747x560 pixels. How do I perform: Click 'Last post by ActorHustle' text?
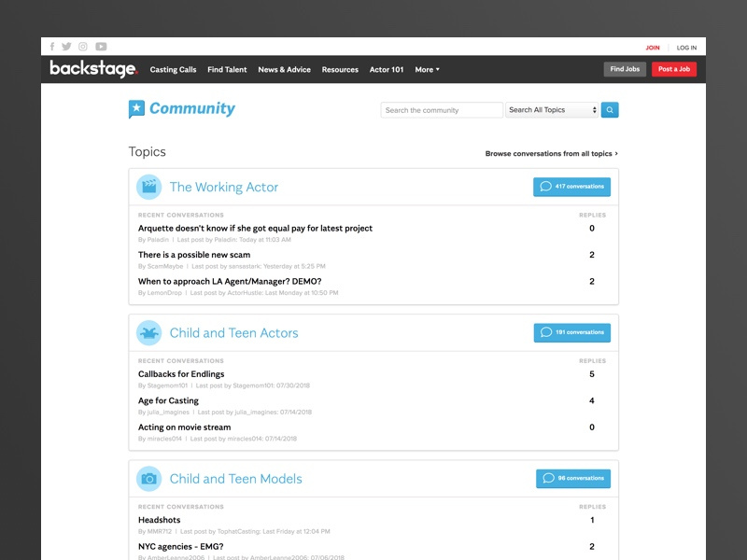[264, 293]
